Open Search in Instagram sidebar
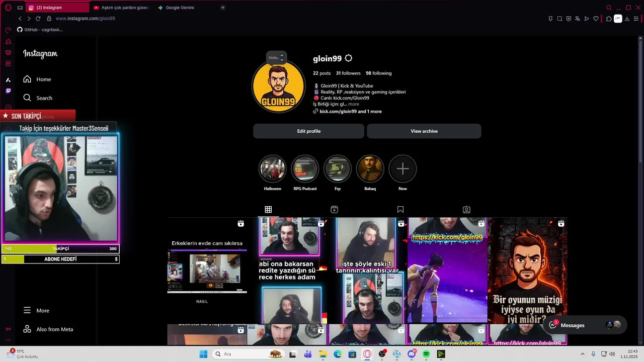Screen dimensions: 644x362 coord(38,98)
